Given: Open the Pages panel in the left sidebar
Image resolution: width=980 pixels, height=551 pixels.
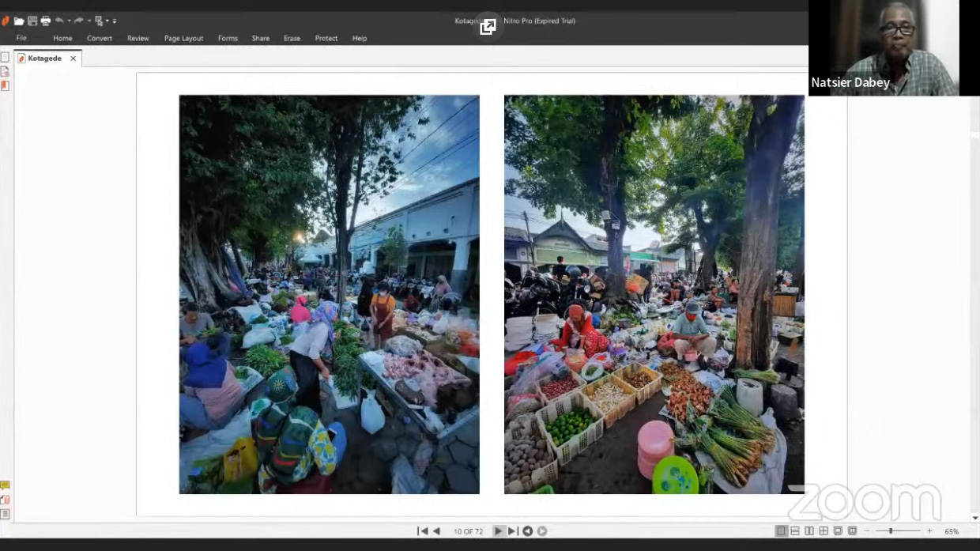Looking at the screenshot, I should click(x=5, y=58).
